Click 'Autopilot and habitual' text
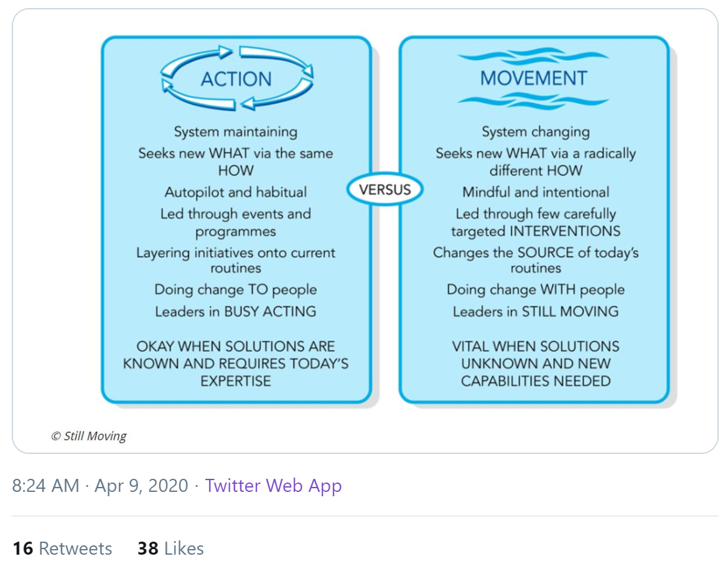Viewport: 728px width, 569px height. point(236,192)
